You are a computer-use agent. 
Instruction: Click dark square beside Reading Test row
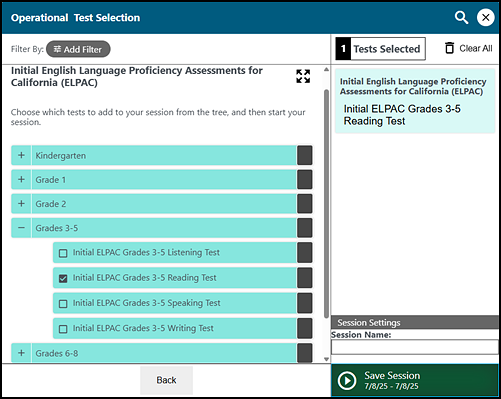click(305, 278)
